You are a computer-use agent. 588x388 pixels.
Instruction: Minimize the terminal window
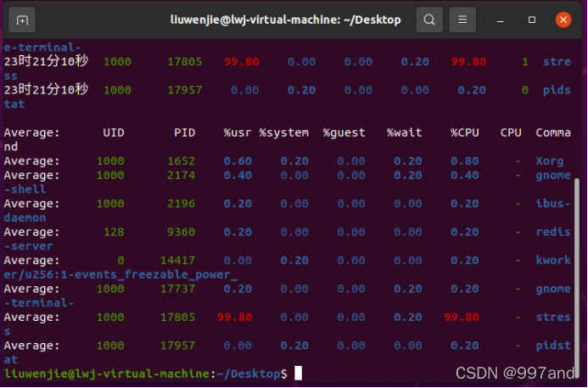click(x=501, y=20)
